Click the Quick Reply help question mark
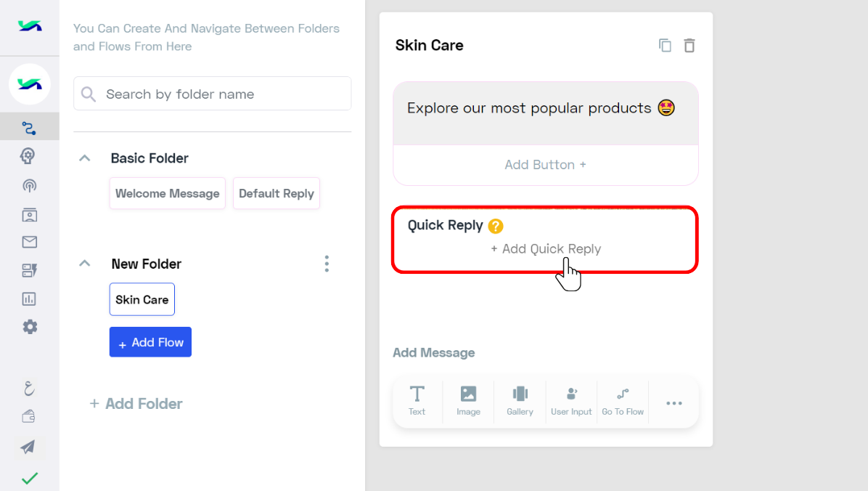 (496, 226)
